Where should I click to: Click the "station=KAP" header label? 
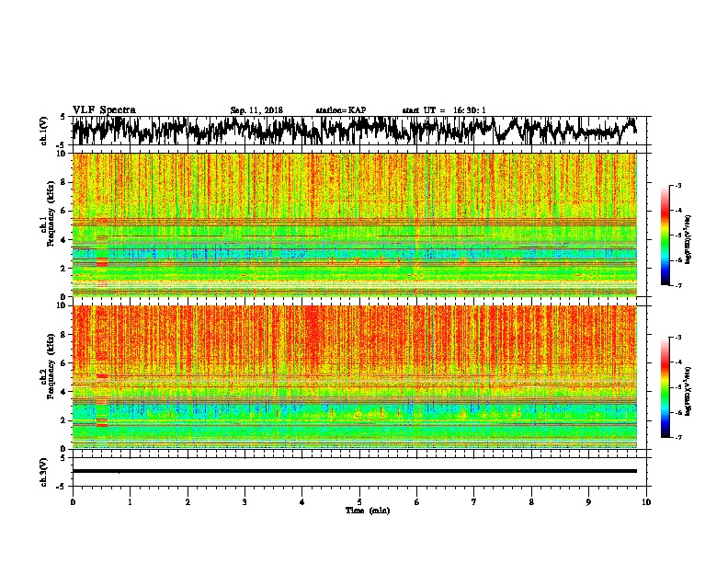tap(341, 110)
